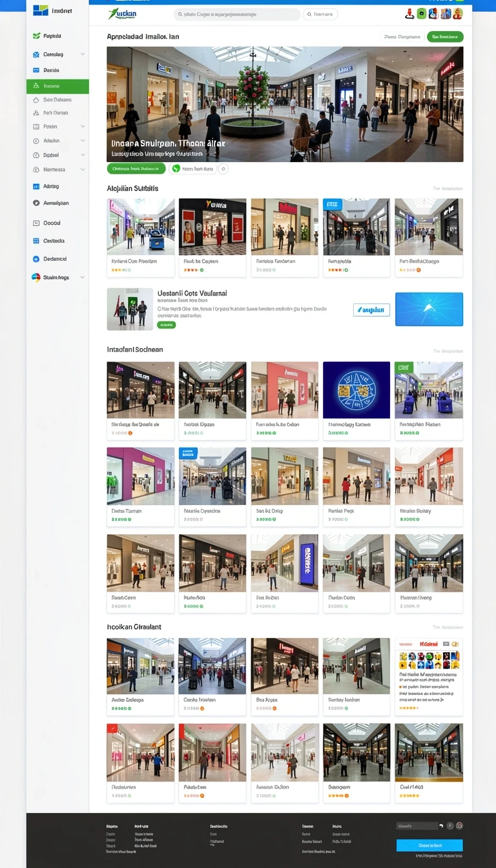Expand the Cereoing sidebar chevron
This screenshot has width=496, height=868.
pyautogui.click(x=83, y=54)
